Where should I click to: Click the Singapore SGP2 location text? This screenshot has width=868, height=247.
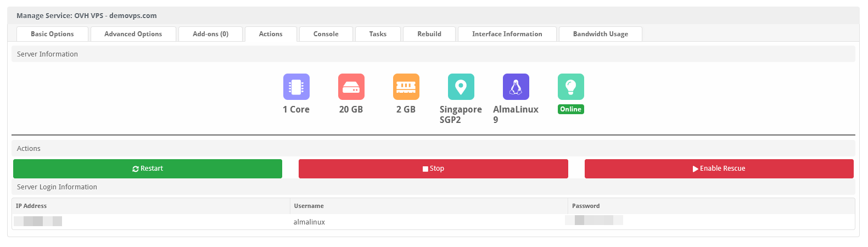coord(461,115)
